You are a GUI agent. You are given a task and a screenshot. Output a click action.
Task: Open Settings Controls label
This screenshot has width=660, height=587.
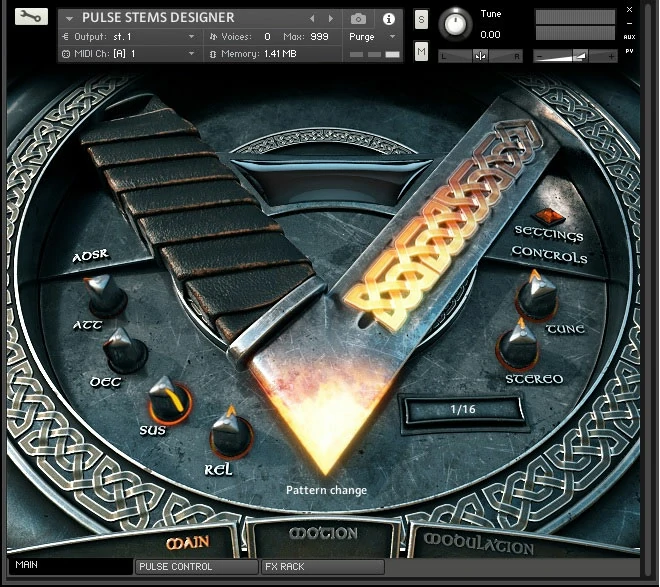549,244
